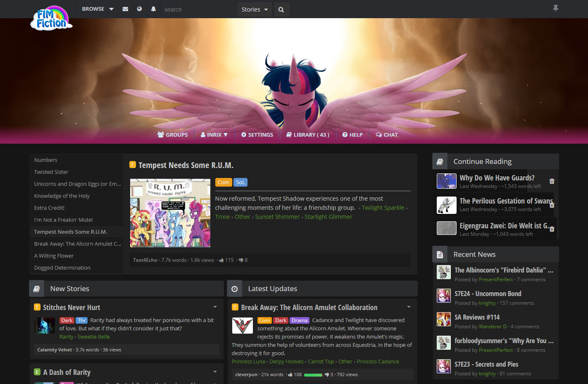
Task: Open the private messages envelope icon
Action: point(125,9)
